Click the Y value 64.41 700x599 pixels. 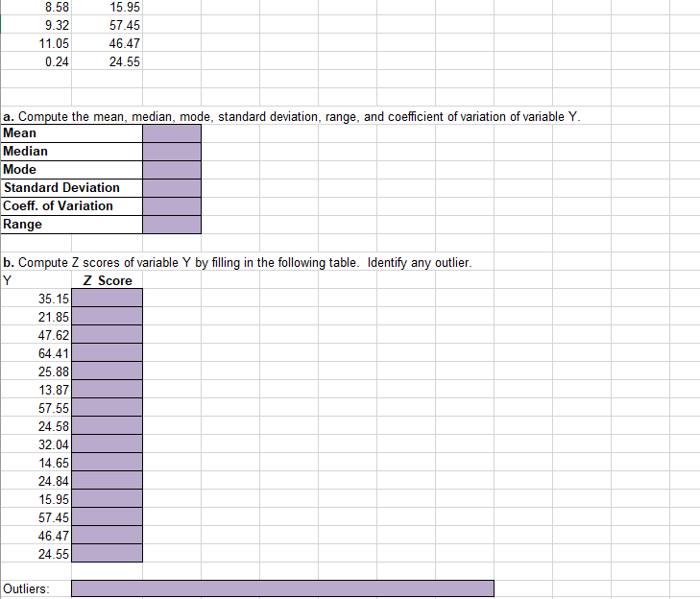[x=54, y=353]
